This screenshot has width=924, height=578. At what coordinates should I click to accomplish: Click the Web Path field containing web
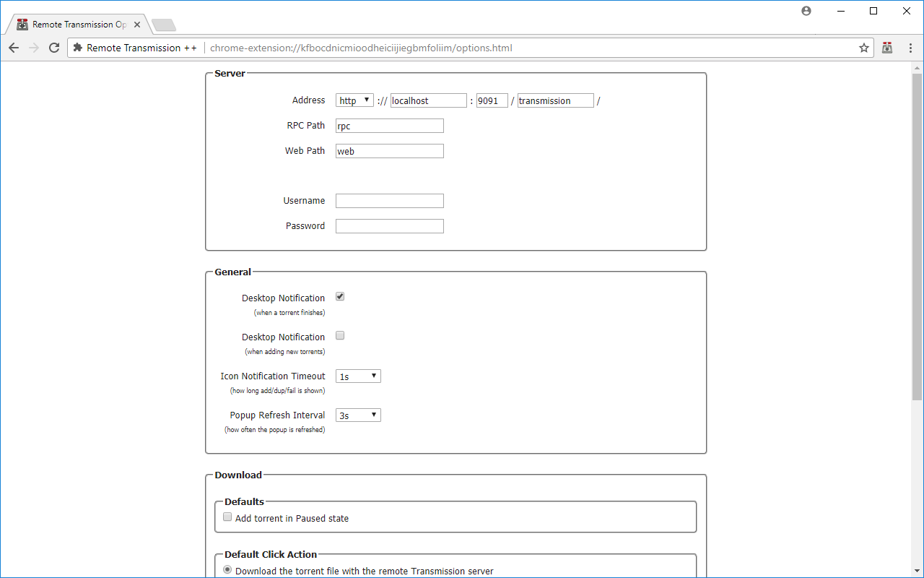coord(390,151)
